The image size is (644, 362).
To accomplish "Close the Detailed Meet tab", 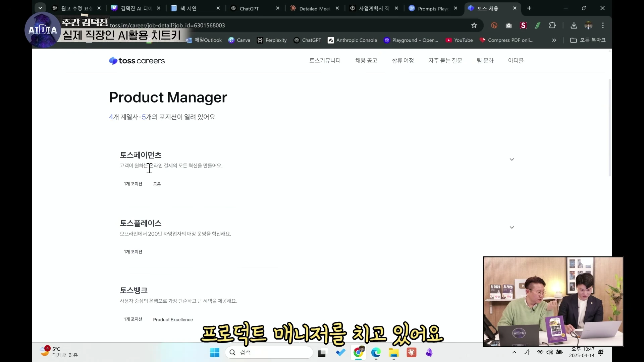I will point(337,8).
